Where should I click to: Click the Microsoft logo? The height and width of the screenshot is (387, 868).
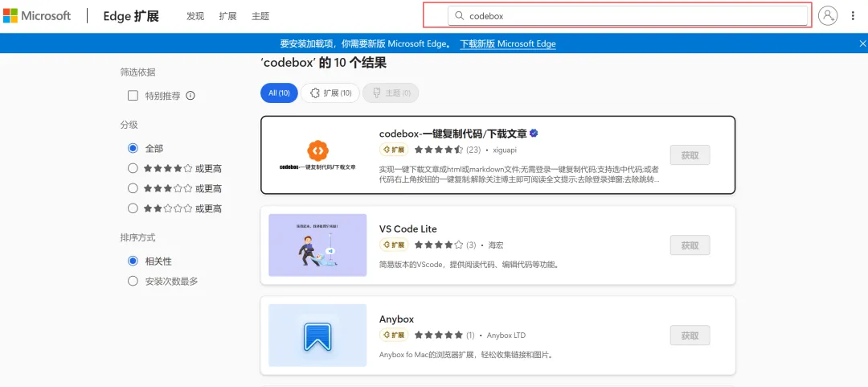pyautogui.click(x=37, y=15)
